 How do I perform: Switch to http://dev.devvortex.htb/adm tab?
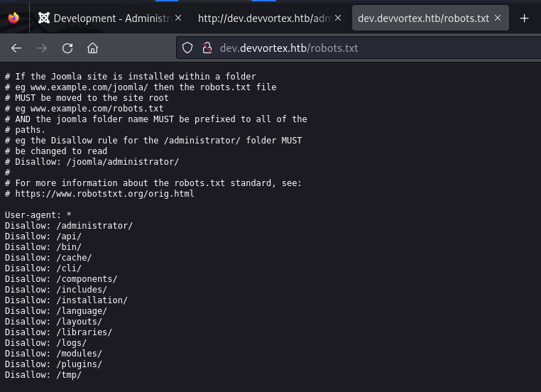[x=269, y=18]
